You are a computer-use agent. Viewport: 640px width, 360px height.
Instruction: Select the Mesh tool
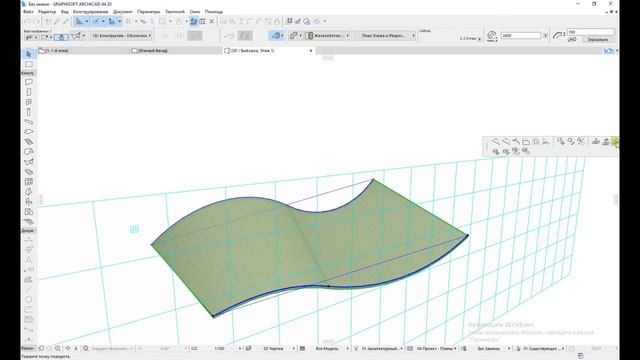[x=29, y=222]
